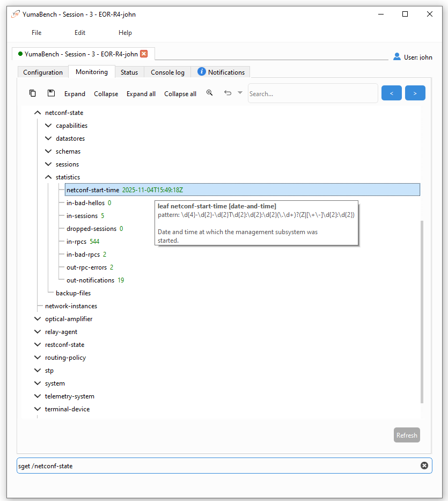Click the Expand all button
448x501 pixels.
tap(141, 94)
